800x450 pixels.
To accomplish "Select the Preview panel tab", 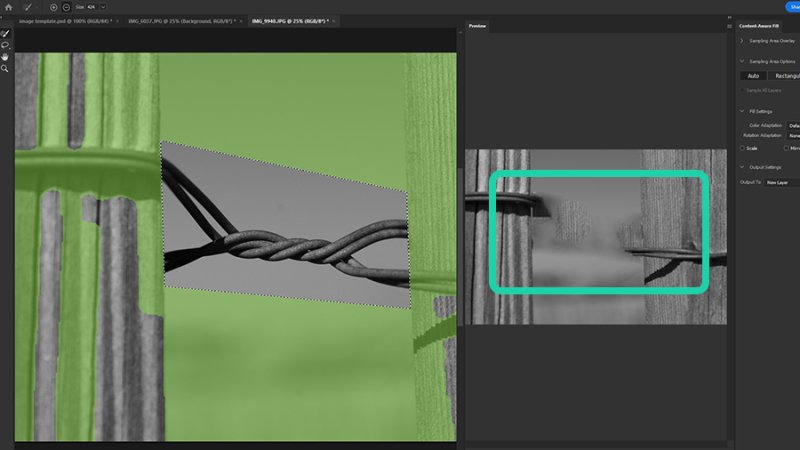I will 478,26.
